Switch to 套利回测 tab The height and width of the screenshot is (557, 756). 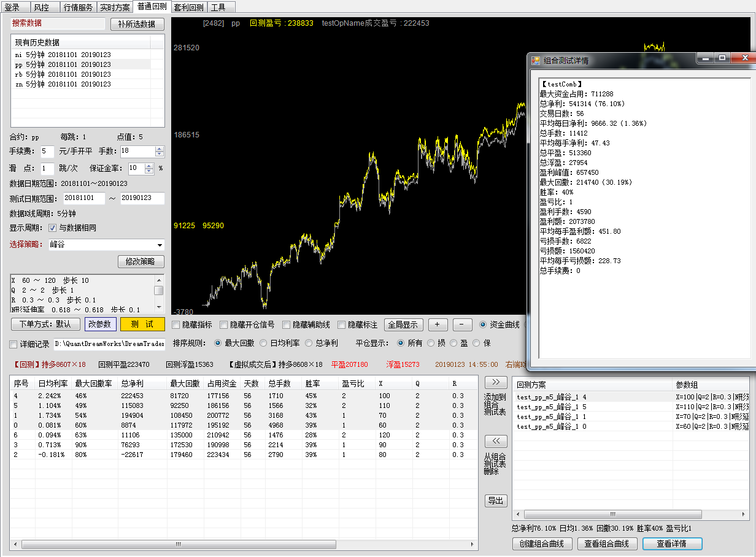(188, 7)
